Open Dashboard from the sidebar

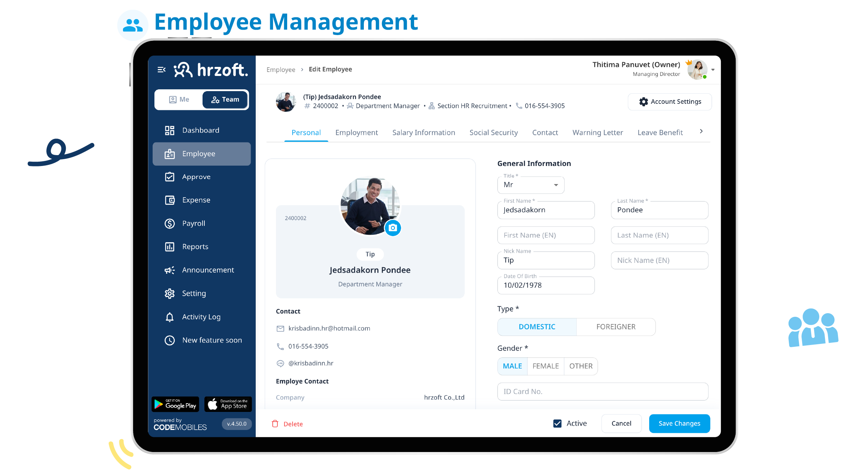(200, 130)
